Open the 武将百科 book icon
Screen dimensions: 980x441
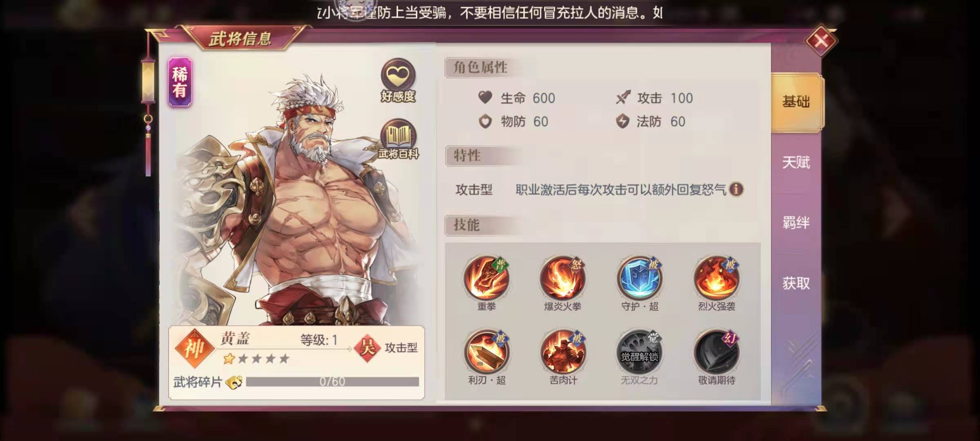(x=399, y=139)
